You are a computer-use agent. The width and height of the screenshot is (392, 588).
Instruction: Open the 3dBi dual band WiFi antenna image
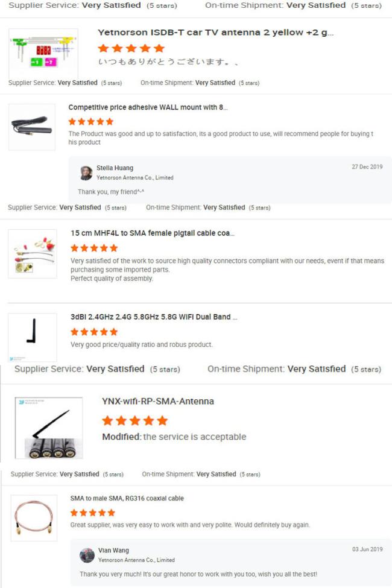coord(33,338)
